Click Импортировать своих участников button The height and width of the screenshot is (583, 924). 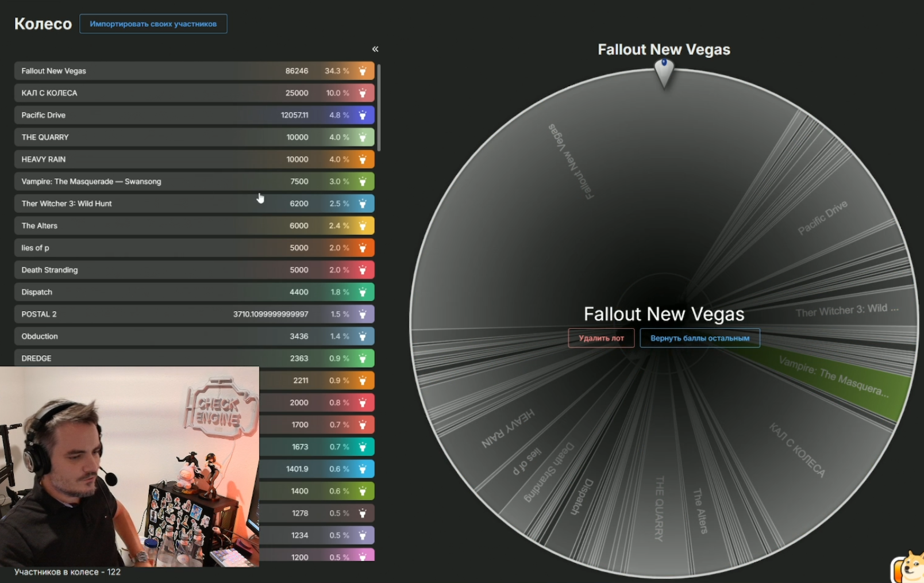click(153, 24)
